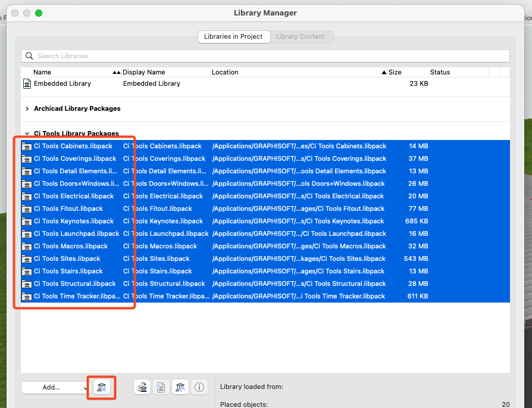Click the magnifying glass in the search bar
The image size is (532, 408).
click(x=29, y=55)
